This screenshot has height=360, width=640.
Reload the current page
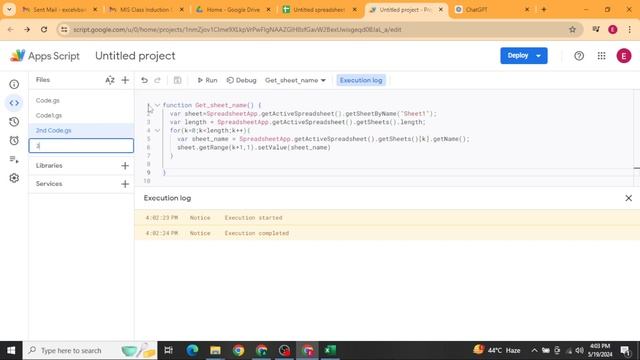click(44, 29)
